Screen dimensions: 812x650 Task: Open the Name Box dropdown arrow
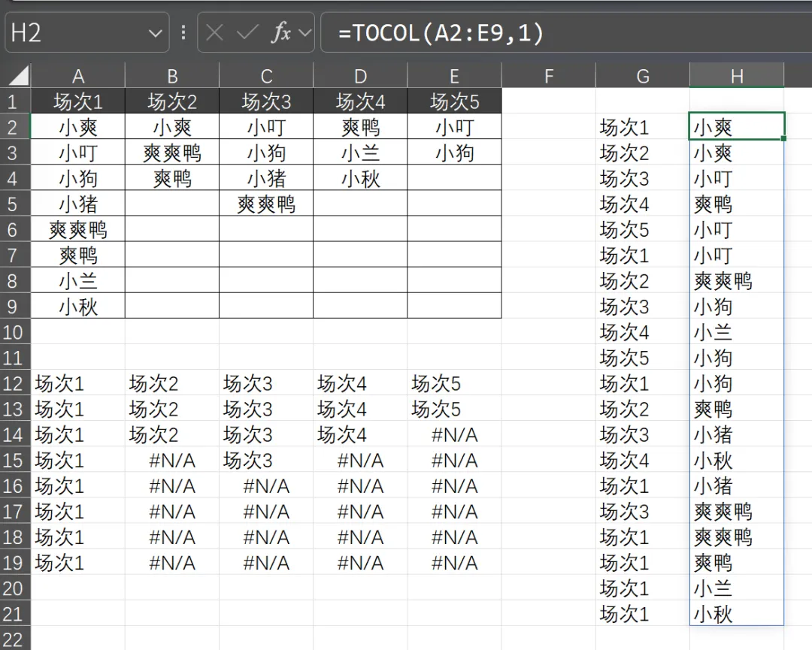click(x=155, y=34)
